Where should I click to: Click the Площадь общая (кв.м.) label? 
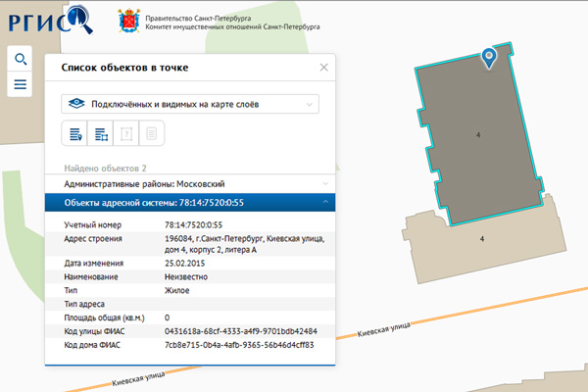[104, 318]
